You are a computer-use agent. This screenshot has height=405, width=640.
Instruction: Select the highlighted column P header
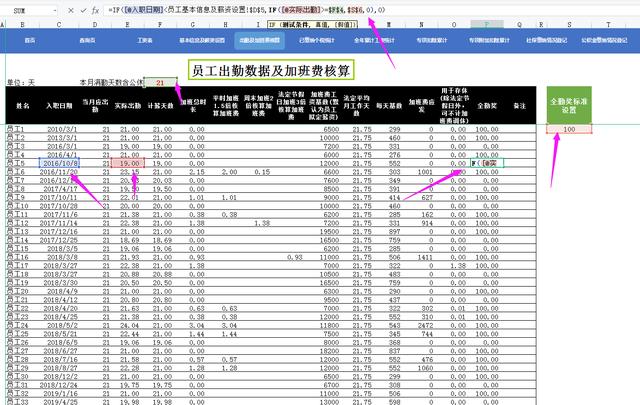click(x=487, y=24)
